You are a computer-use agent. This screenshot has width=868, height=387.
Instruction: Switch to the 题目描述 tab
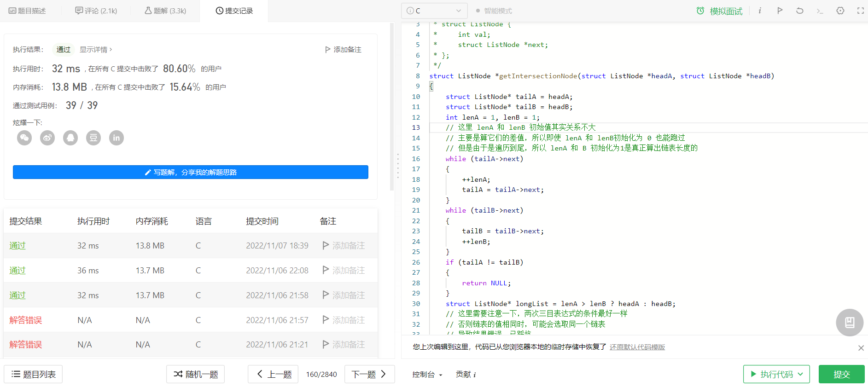coord(27,11)
